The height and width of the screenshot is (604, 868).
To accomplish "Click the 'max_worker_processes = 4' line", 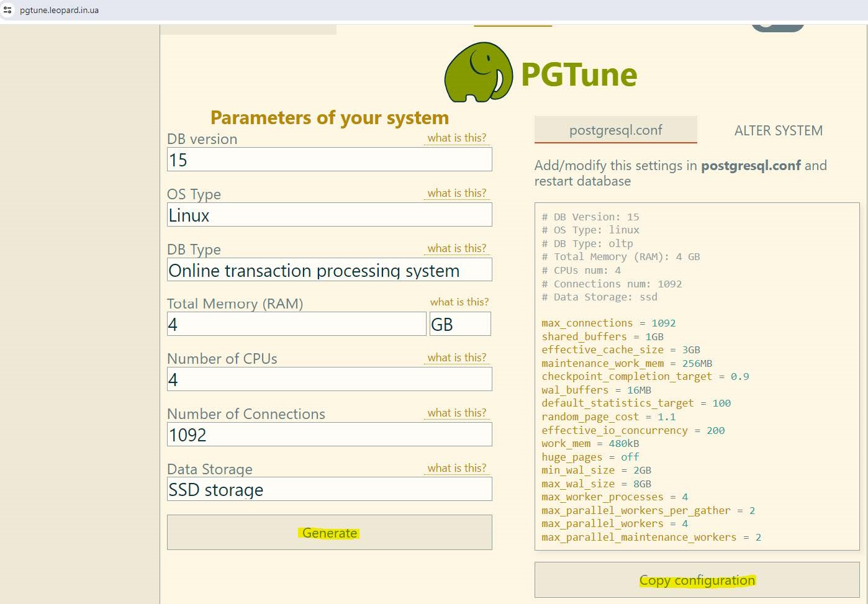I will (615, 497).
